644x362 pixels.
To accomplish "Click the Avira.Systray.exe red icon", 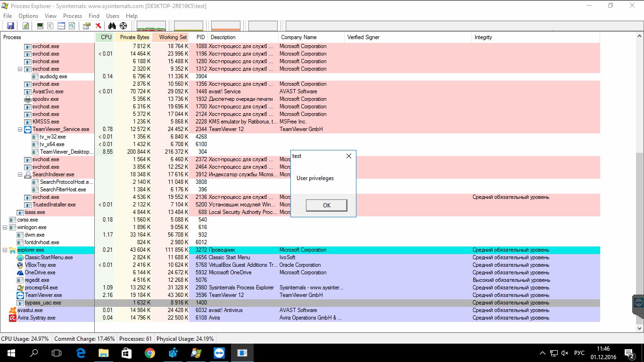I will (13, 318).
